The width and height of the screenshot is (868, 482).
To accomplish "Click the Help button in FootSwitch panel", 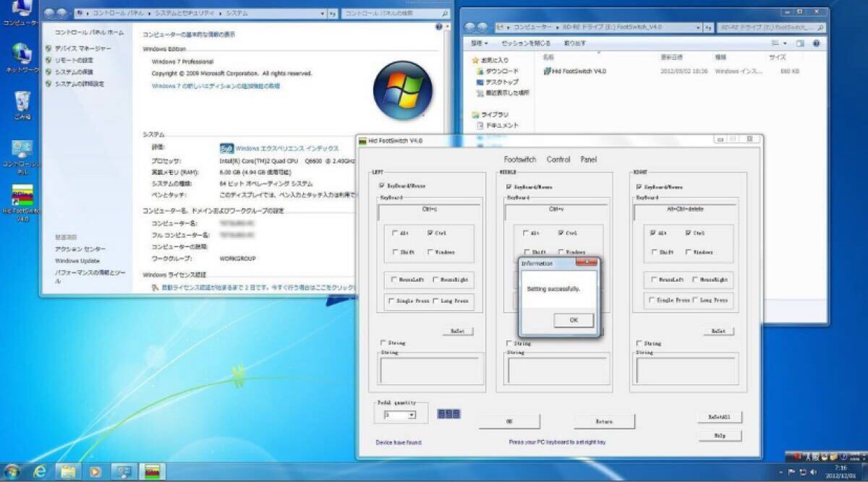I will coord(719,436).
